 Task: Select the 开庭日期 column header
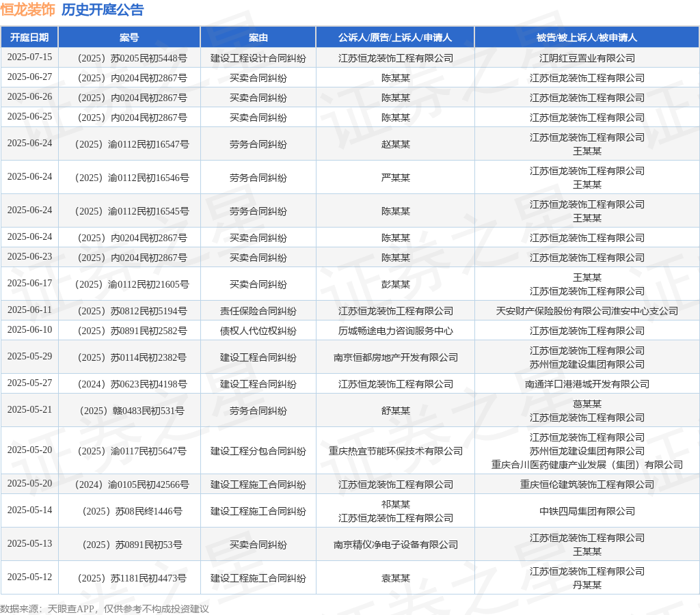point(29,38)
